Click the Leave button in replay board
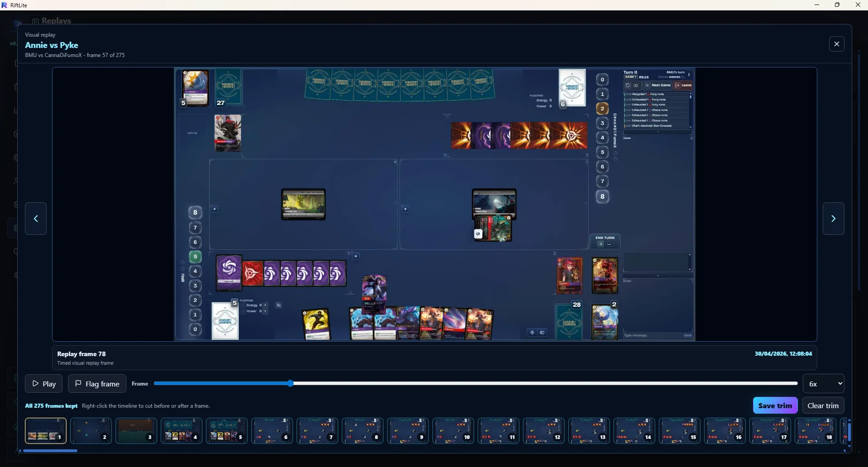Viewport: 868px width, 467px height. click(683, 85)
